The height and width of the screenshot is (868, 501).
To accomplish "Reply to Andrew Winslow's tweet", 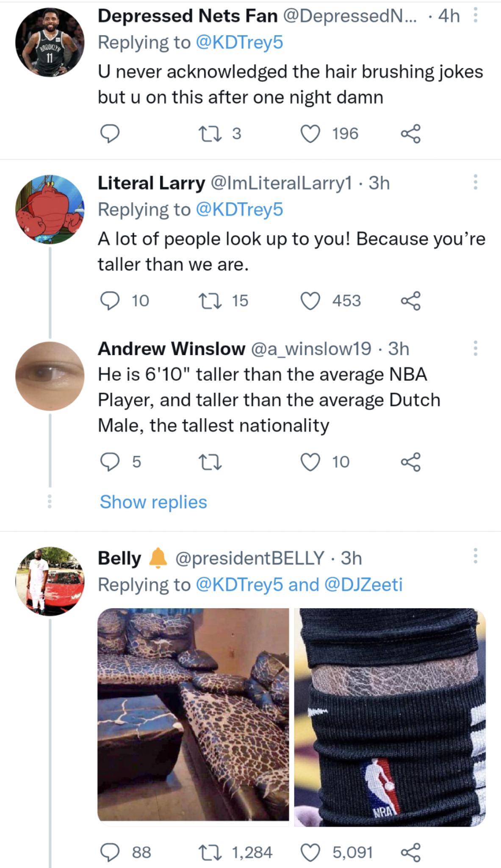I will pyautogui.click(x=110, y=462).
